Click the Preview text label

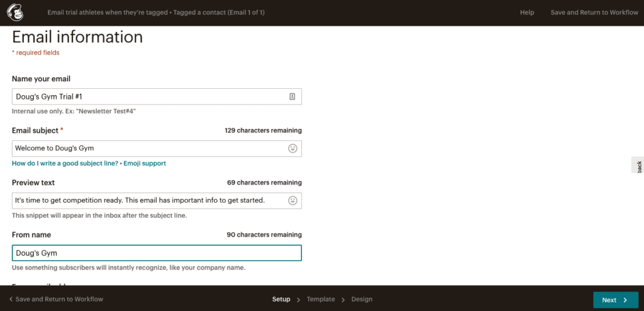[x=33, y=182]
